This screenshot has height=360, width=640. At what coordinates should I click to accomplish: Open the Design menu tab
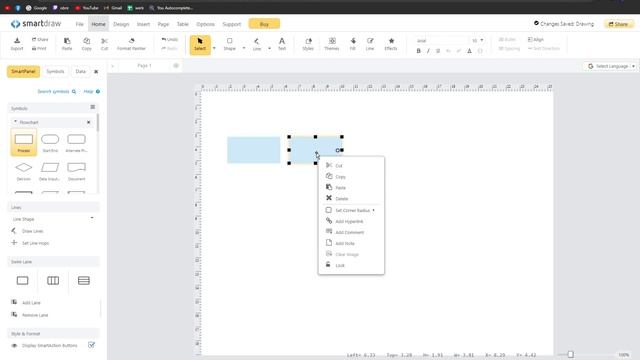(x=121, y=24)
